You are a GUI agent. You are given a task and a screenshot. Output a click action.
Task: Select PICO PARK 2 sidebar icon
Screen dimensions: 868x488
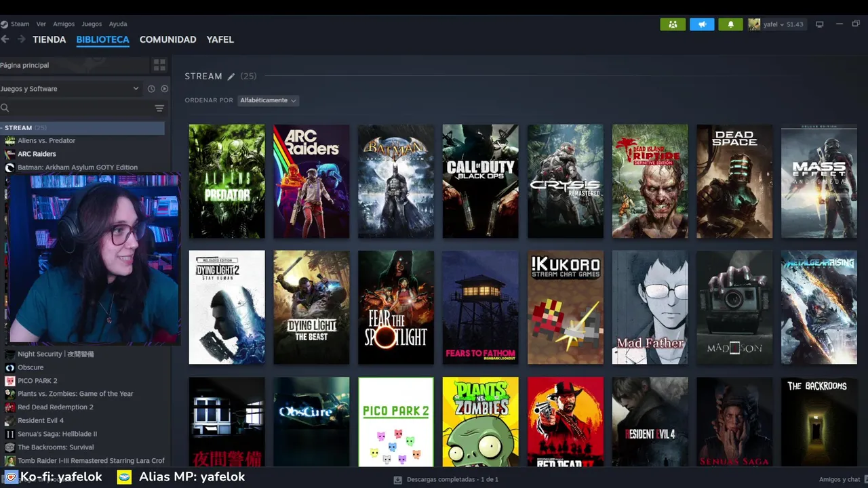pos(9,381)
